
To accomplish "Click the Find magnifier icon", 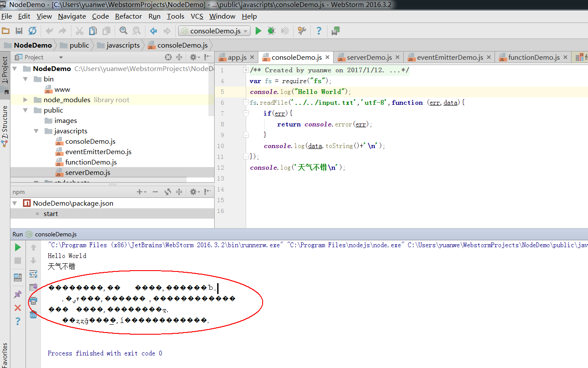I will [x=123, y=31].
